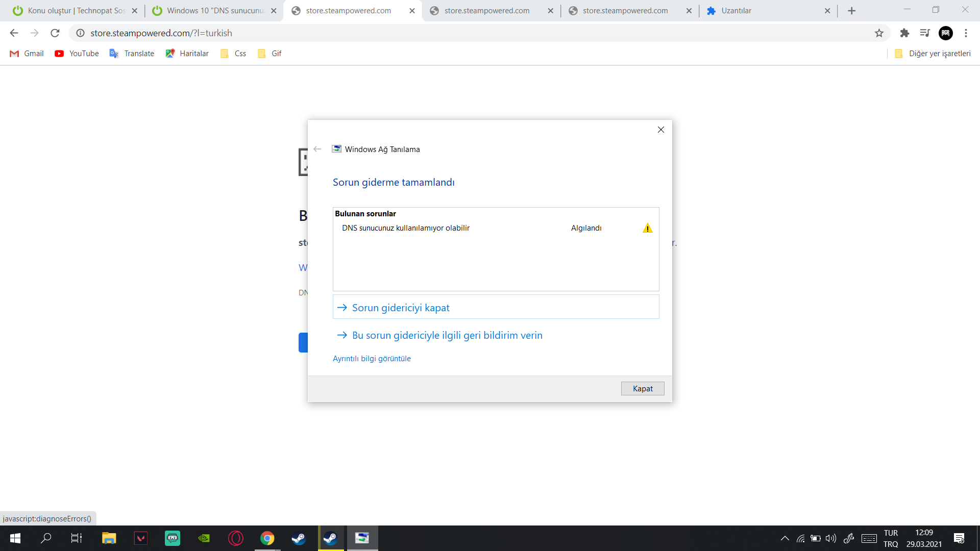
Task: Open Diğer yer işaretleri bookmarks folder
Action: tap(933, 54)
